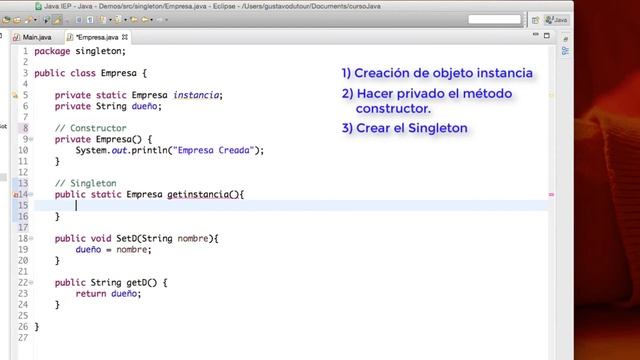Click the Java file icon on the Empresa.java tab
This screenshot has width=640, height=360.
70,37
